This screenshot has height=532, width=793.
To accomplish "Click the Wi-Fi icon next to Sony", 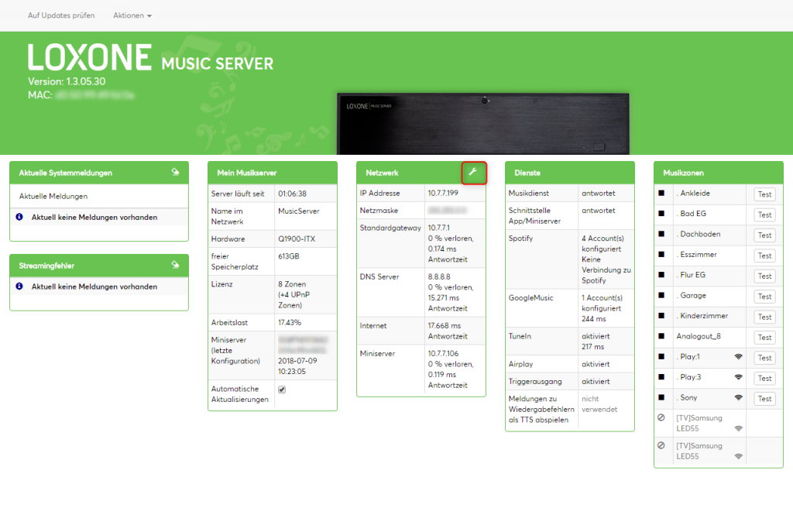I will click(738, 398).
